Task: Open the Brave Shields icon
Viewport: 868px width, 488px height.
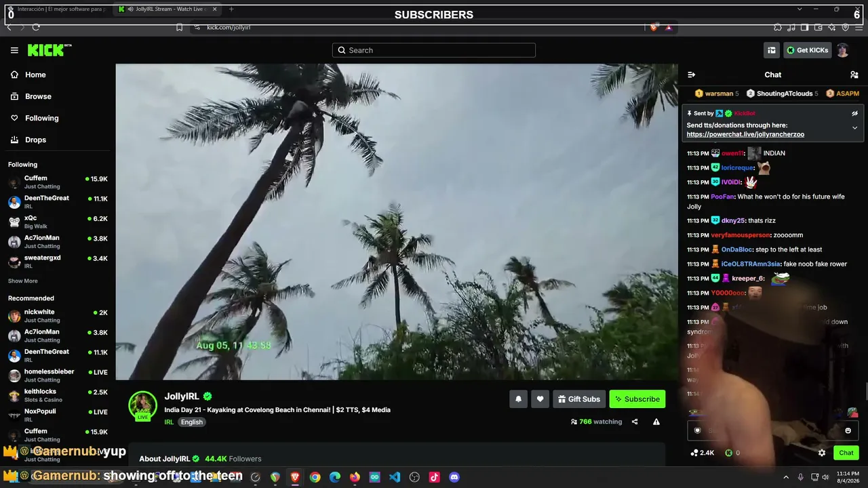Action: pos(654,27)
